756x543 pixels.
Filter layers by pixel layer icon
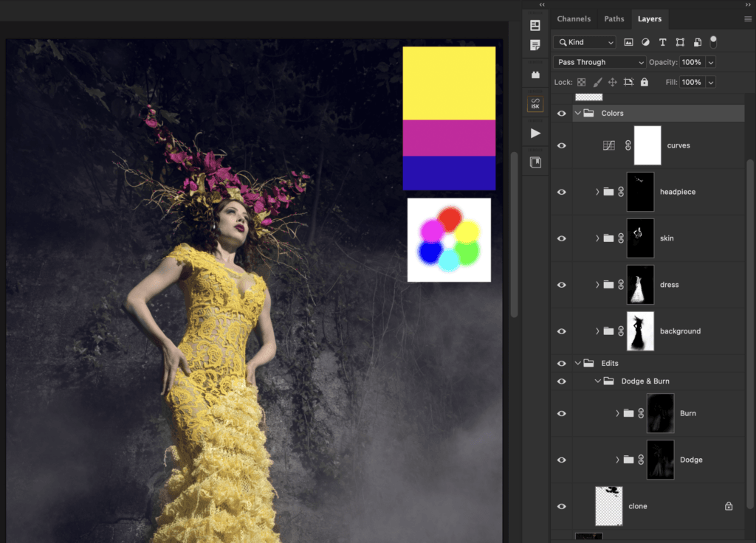628,42
